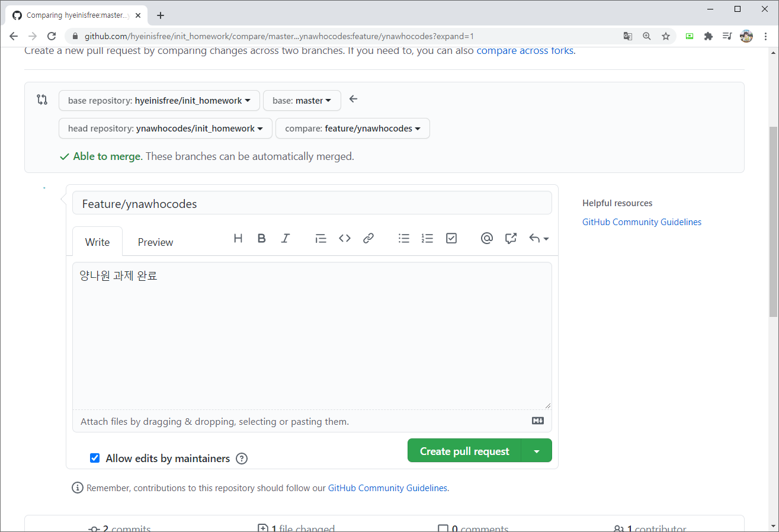Click the Attach files by dragging text
The height and width of the screenshot is (532, 779).
coord(214,422)
